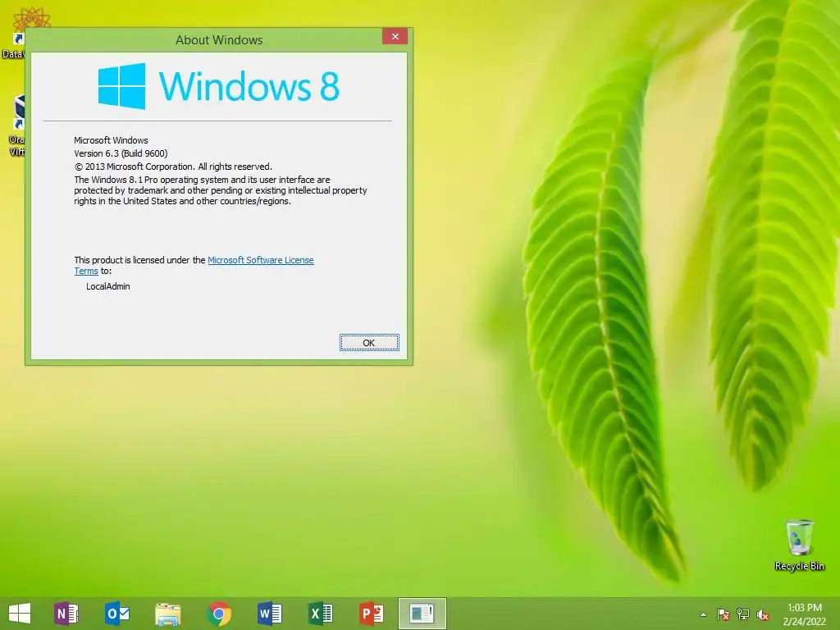Screen dimensions: 840x630
Task: Click the Version 6.3 (Build 9600) text
Action: [x=121, y=153]
